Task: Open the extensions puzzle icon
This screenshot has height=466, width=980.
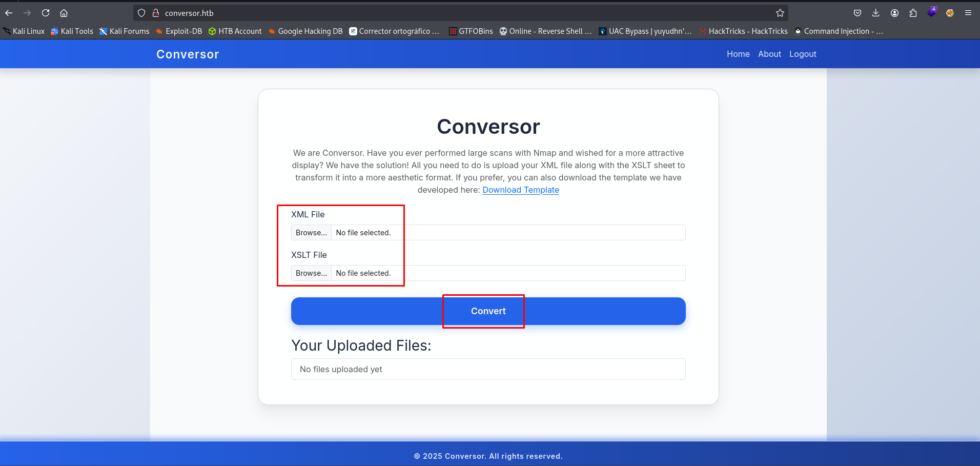Action: coord(913,13)
